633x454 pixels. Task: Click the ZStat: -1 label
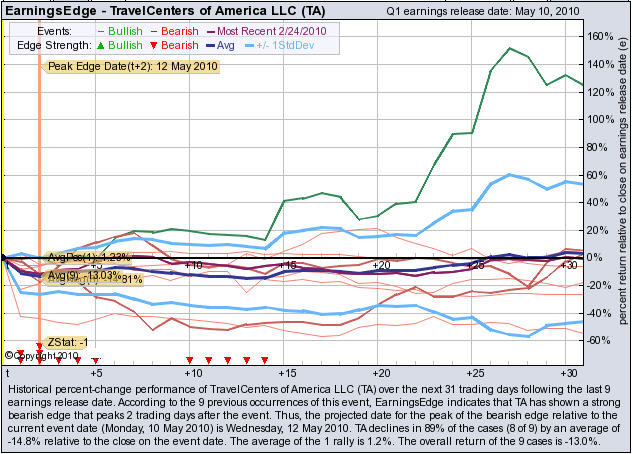(x=68, y=342)
